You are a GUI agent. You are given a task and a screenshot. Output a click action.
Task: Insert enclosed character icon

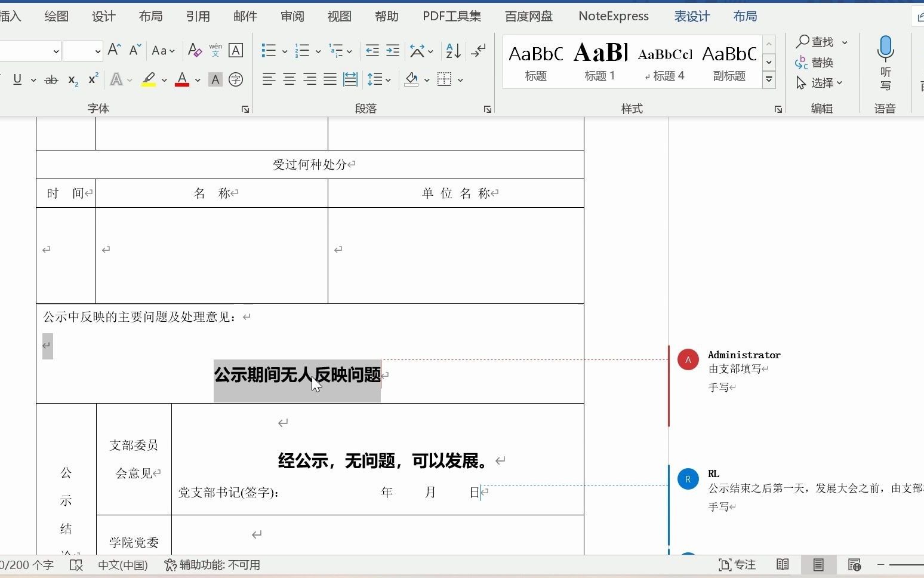[236, 79]
